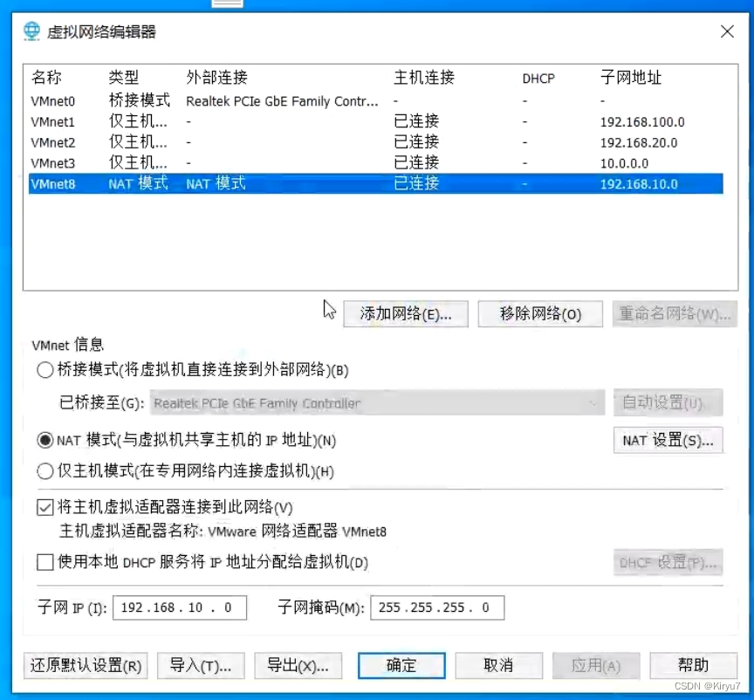This screenshot has width=754, height=700.
Task: Select the VMnet8 NAT network row
Action: [375, 184]
